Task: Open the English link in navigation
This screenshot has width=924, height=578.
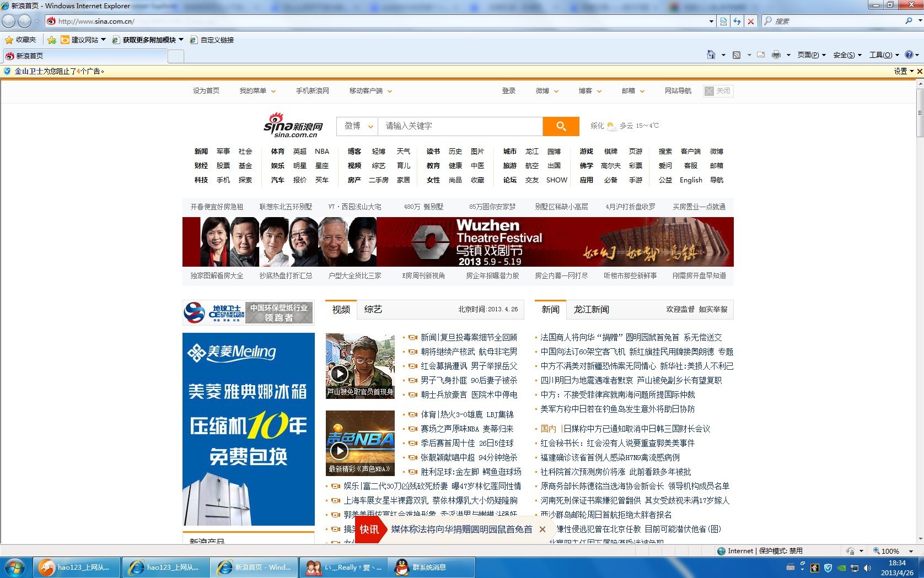Action: 690,180
